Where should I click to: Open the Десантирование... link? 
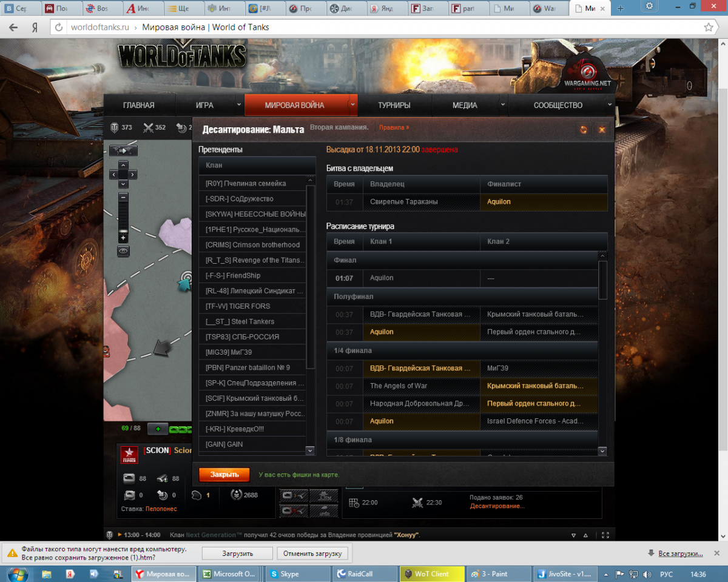click(x=497, y=506)
